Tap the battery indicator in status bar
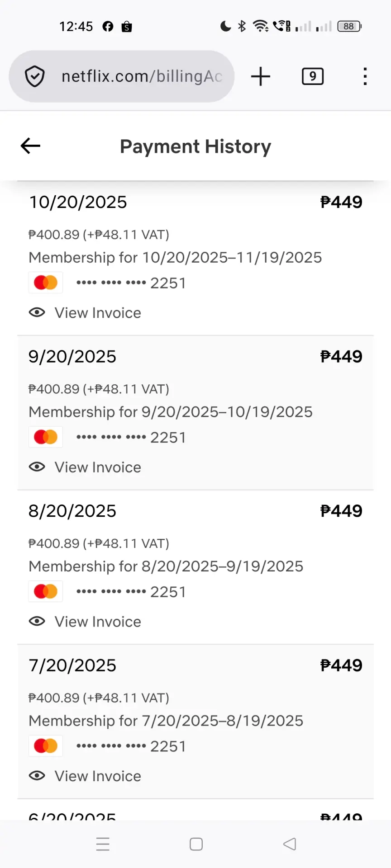Image resolution: width=391 pixels, height=868 pixels. (x=349, y=26)
